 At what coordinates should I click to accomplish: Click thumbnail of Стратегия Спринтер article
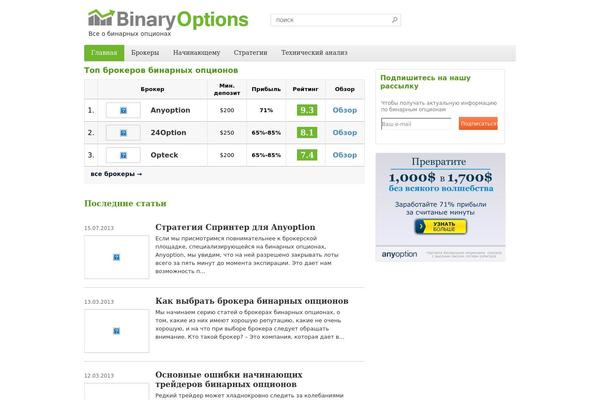click(117, 257)
